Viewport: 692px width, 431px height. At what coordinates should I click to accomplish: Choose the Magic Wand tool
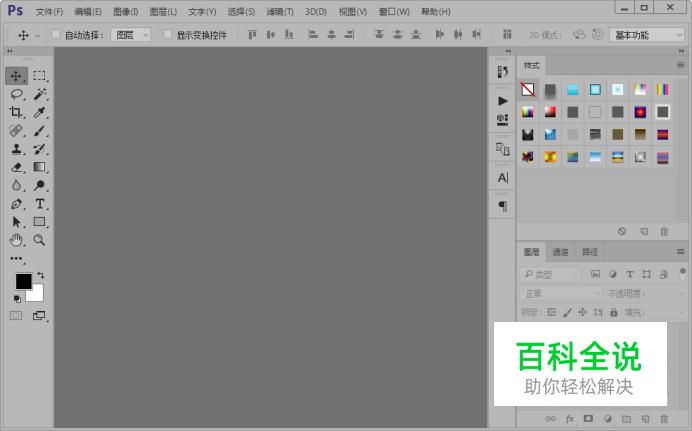pos(40,94)
